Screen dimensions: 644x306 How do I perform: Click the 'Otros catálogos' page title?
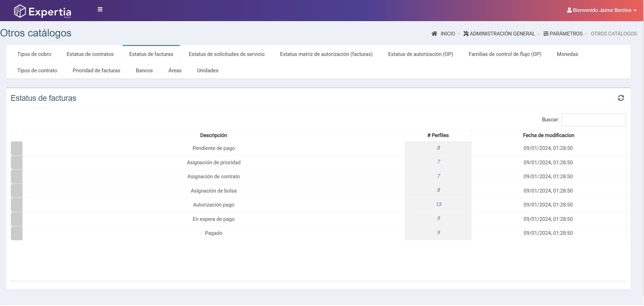click(36, 33)
